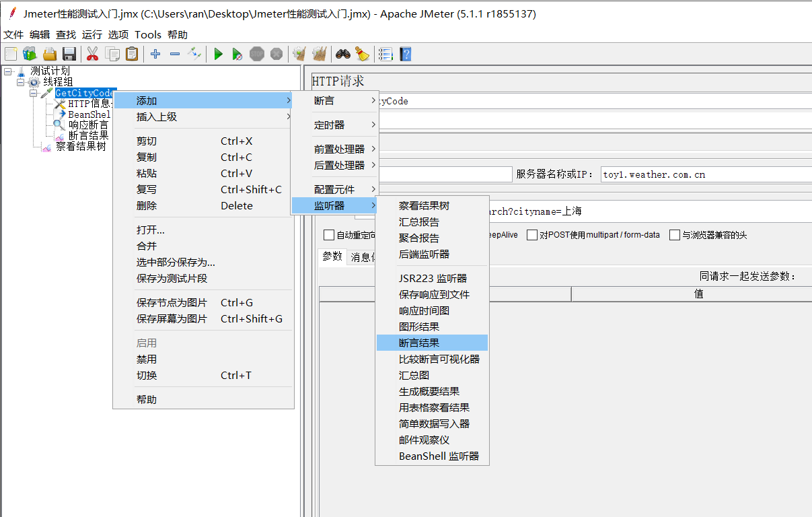Add BeanShell 监听器 from submenu
This screenshot has width=812, height=517.
coord(432,456)
